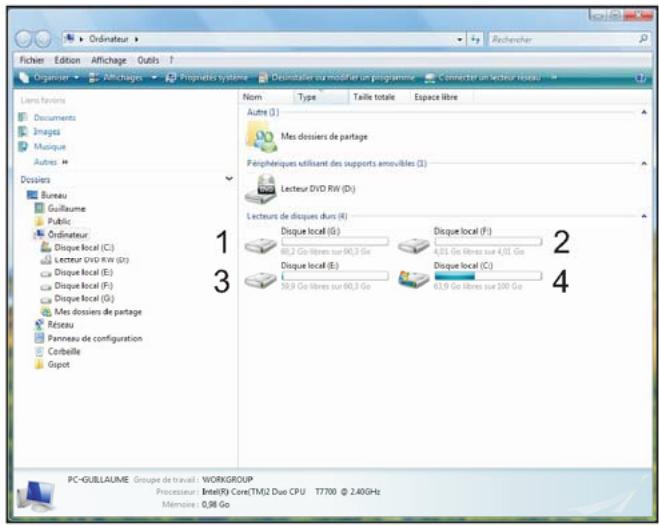Click the 59,9 Go libres sur 60,3 Go text
The image size is (659, 526).
(x=326, y=286)
